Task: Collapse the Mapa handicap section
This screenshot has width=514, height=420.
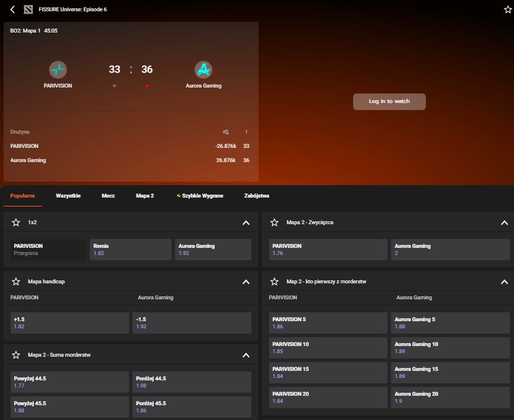Action: 246,282
